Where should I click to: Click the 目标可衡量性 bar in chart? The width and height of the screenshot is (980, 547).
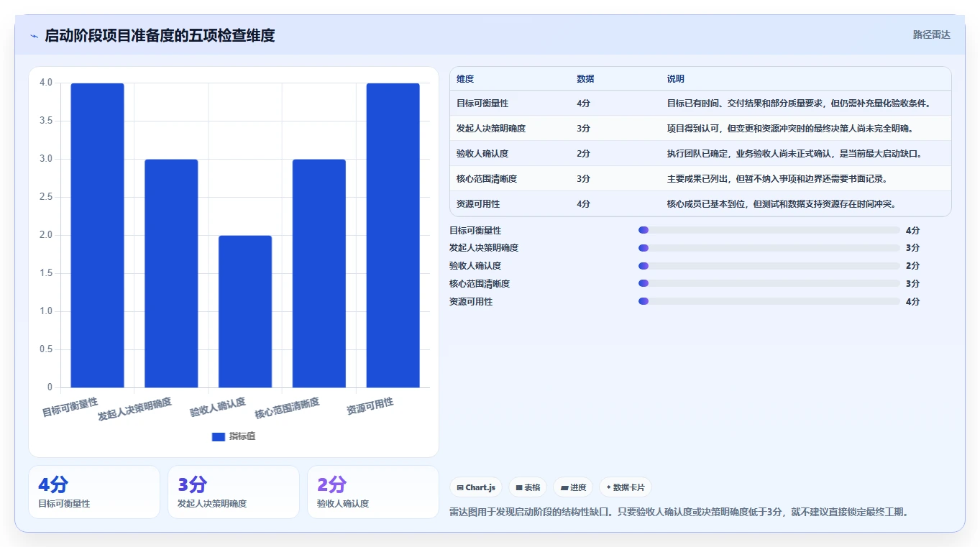tap(97, 235)
